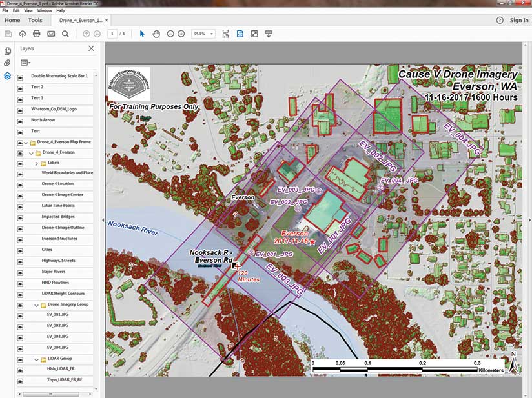Switch to the Home tab

(12, 20)
